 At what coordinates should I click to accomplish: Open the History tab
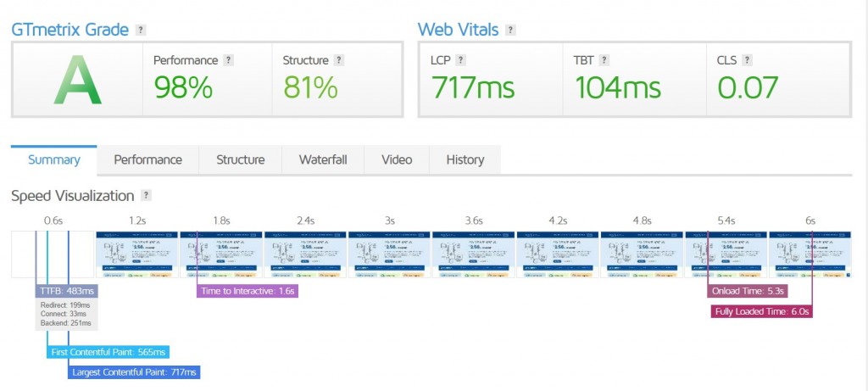[465, 160]
